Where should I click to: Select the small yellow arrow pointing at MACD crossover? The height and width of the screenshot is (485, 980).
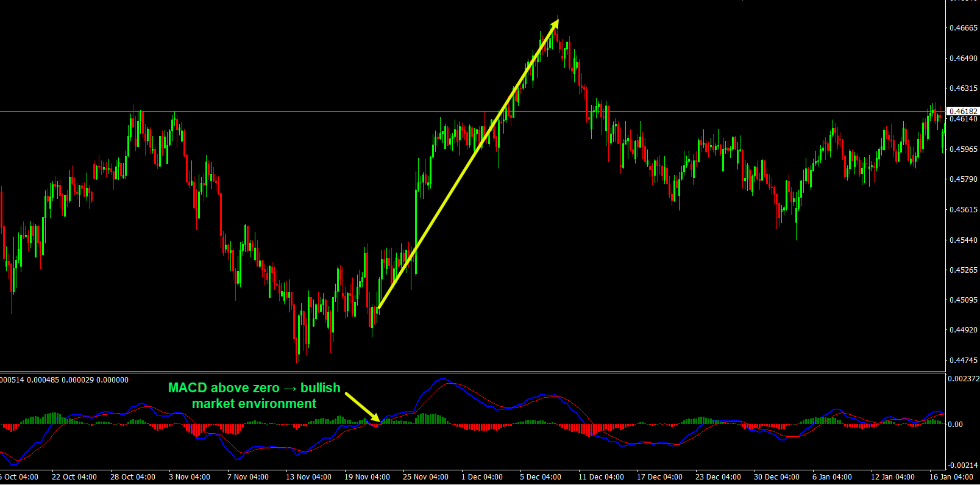[363, 407]
